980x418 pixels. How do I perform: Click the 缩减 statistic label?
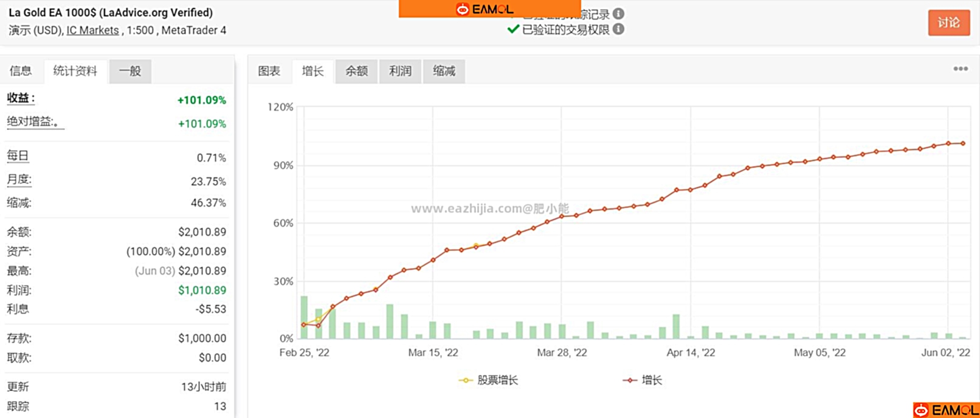point(19,203)
